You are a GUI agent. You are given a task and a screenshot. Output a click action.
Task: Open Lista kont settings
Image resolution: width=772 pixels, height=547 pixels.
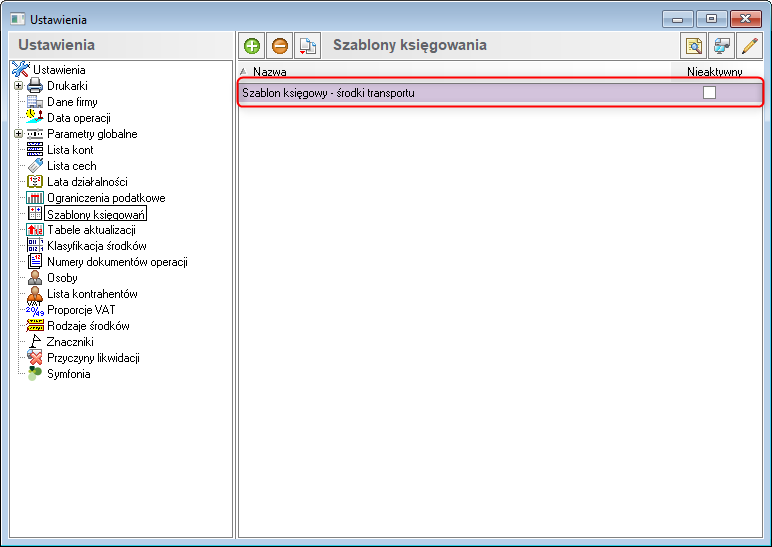coord(70,150)
